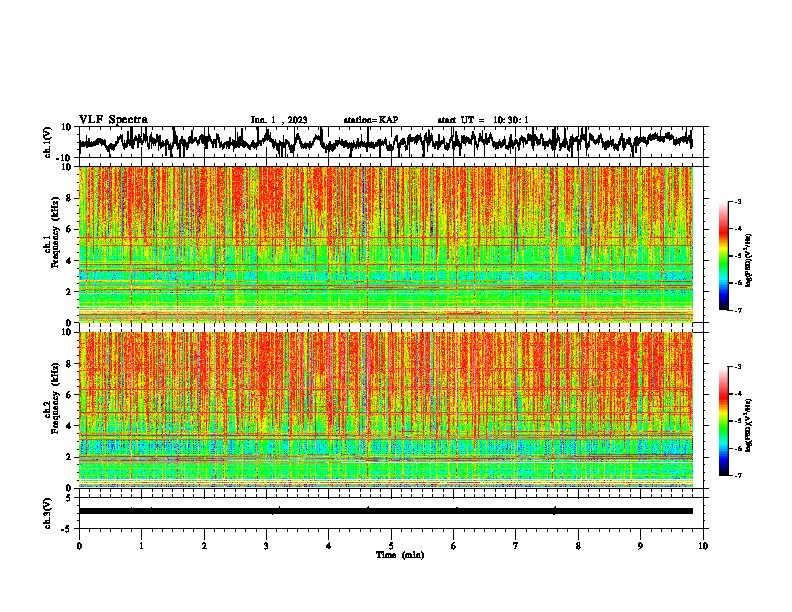Click time axis tick label "7"
The height and width of the screenshot is (612, 792).
(x=516, y=546)
